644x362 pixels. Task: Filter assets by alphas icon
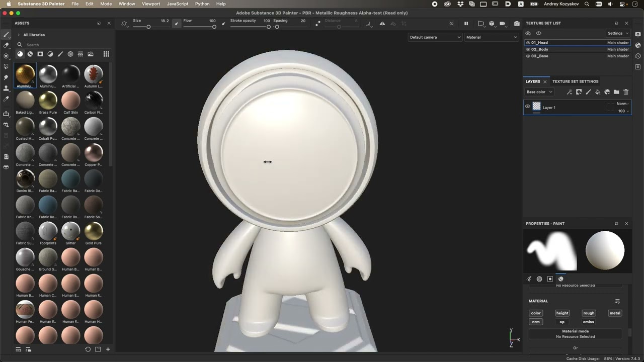pos(70,54)
